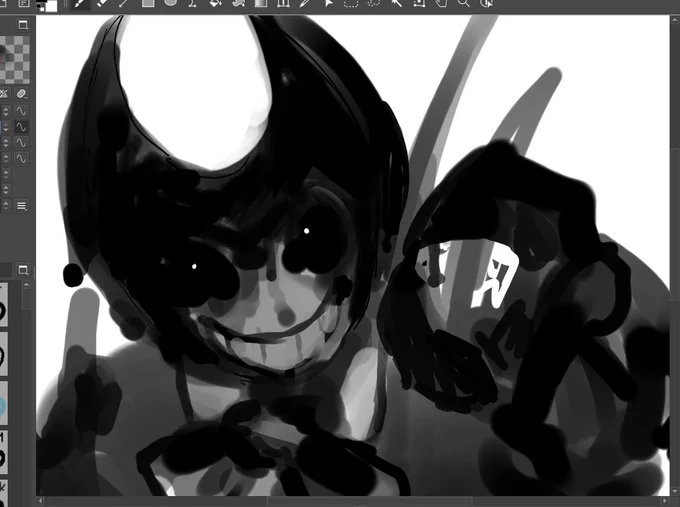Image resolution: width=680 pixels, height=507 pixels.
Task: Click the document icon in top toolbar
Action: (x=24, y=3)
